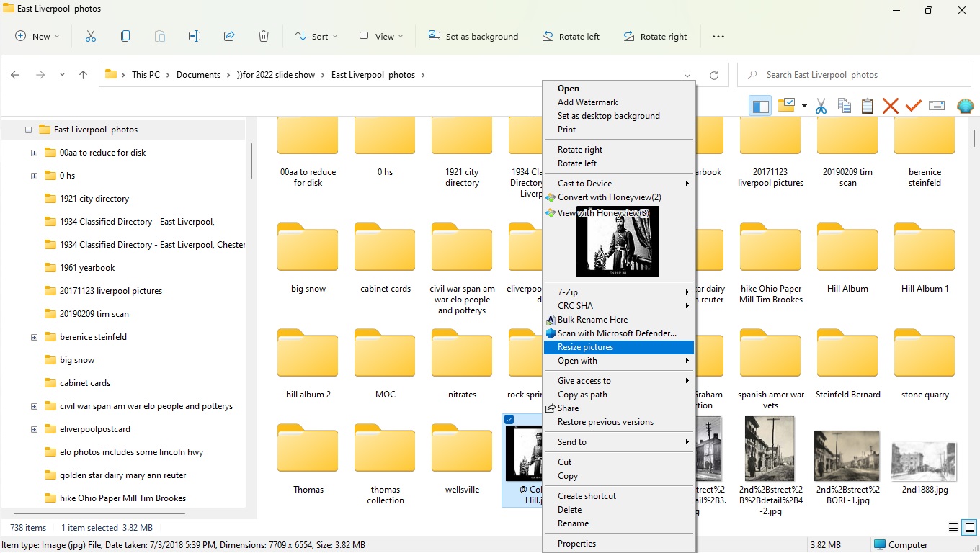Click the Rotate right button
The image size is (980, 553).
coord(655,37)
